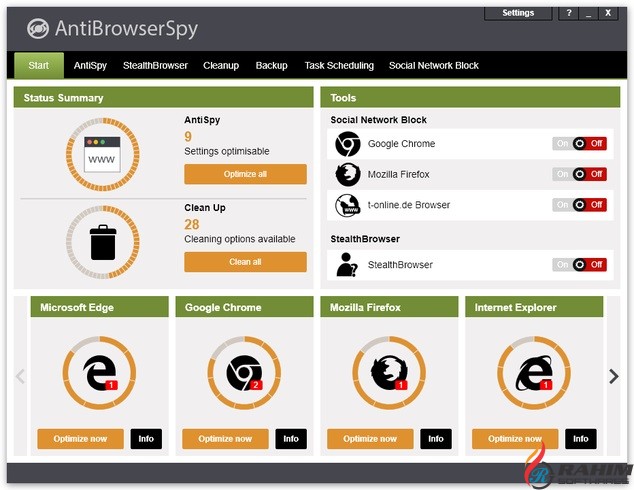Screen dimensions: 634x490
Task: Click the red badge 1 on Internet Explorer icon
Action: 546,385
